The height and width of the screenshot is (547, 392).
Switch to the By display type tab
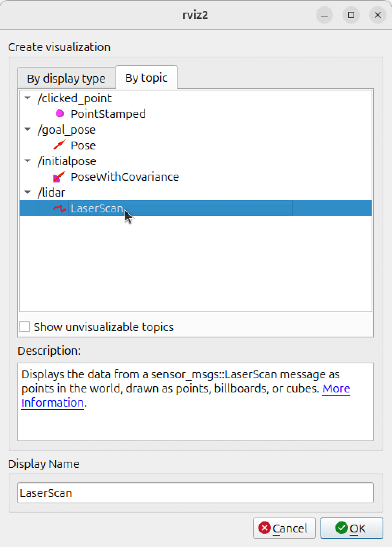pyautogui.click(x=66, y=78)
